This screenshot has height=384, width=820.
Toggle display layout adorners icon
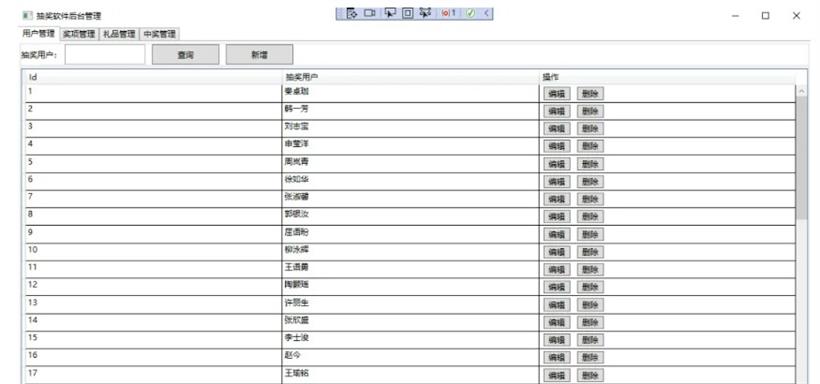point(407,14)
